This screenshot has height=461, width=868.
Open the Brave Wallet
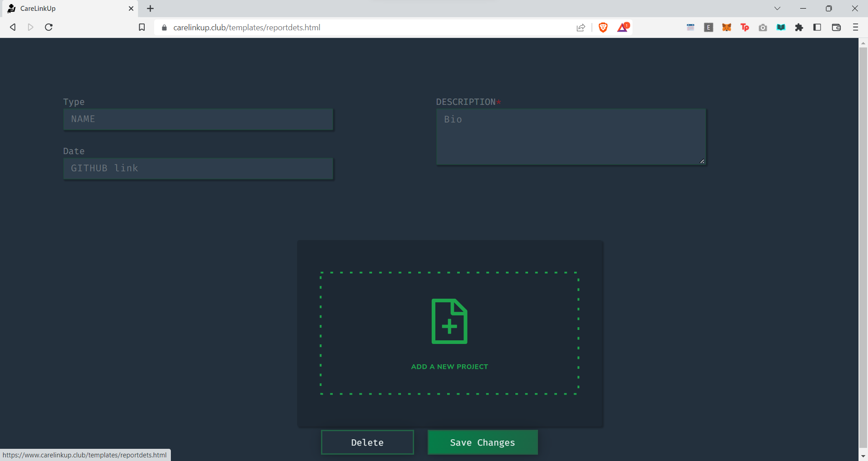[x=836, y=27]
